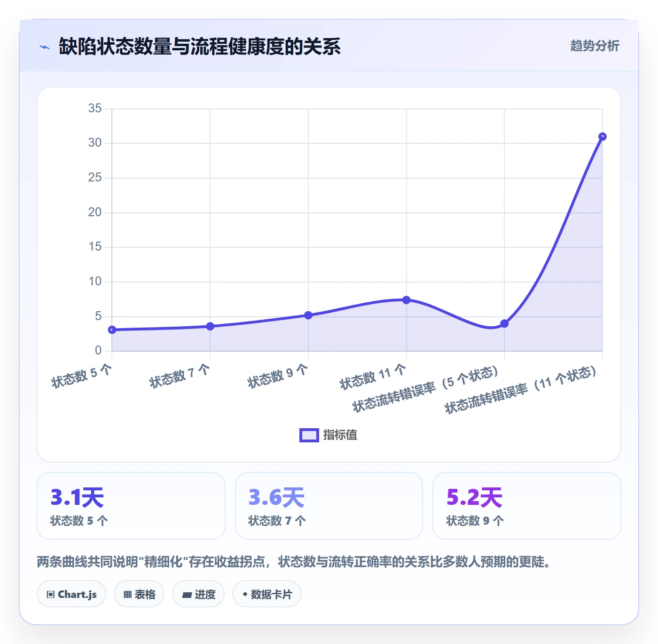
Task: Click the data point for 状态数 5 个
Action: click(x=112, y=330)
